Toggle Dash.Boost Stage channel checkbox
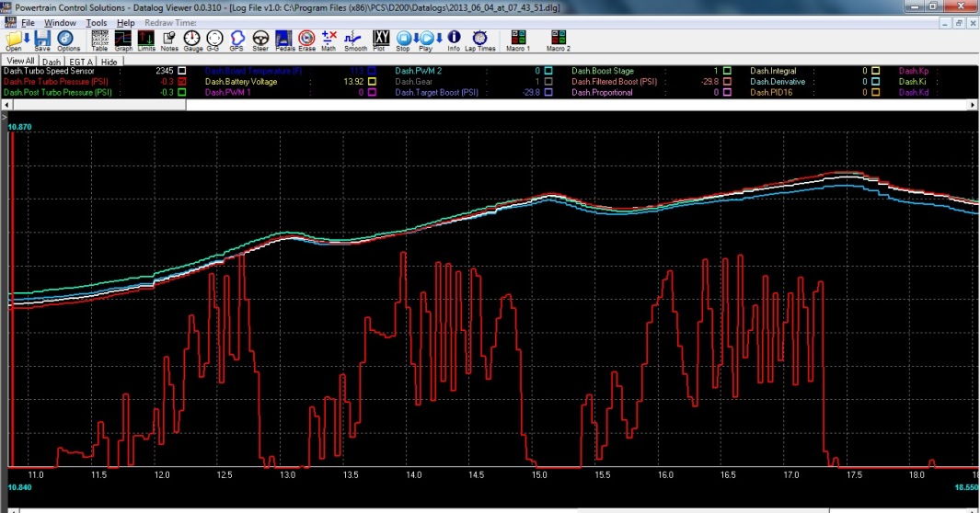 coord(727,70)
